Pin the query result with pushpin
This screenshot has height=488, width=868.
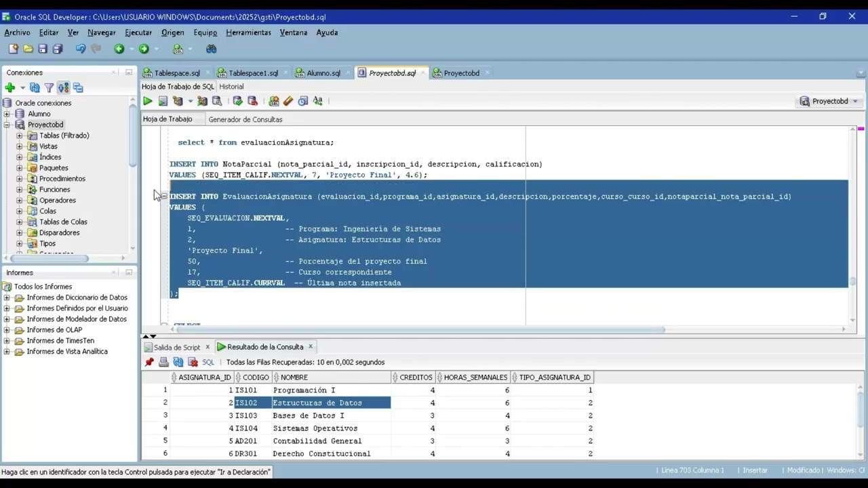(x=149, y=362)
